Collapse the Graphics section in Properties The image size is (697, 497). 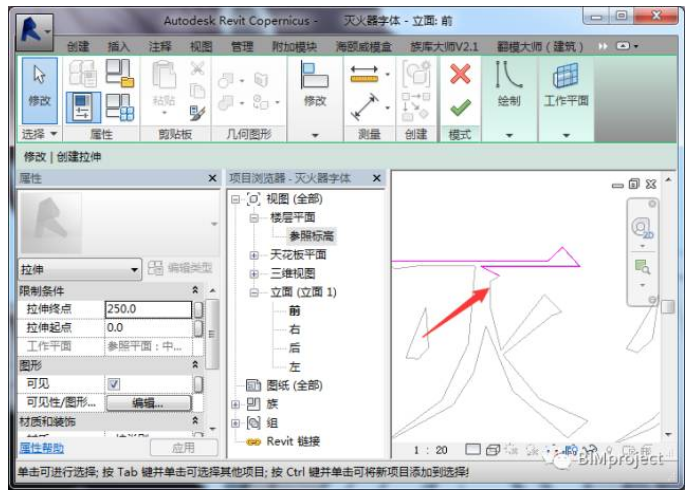[195, 365]
